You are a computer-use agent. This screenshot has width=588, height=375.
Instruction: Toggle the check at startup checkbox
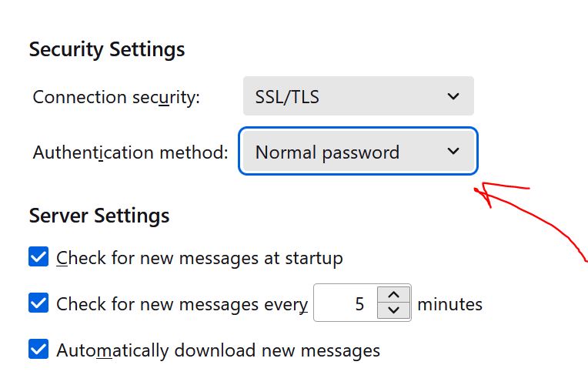[38, 257]
